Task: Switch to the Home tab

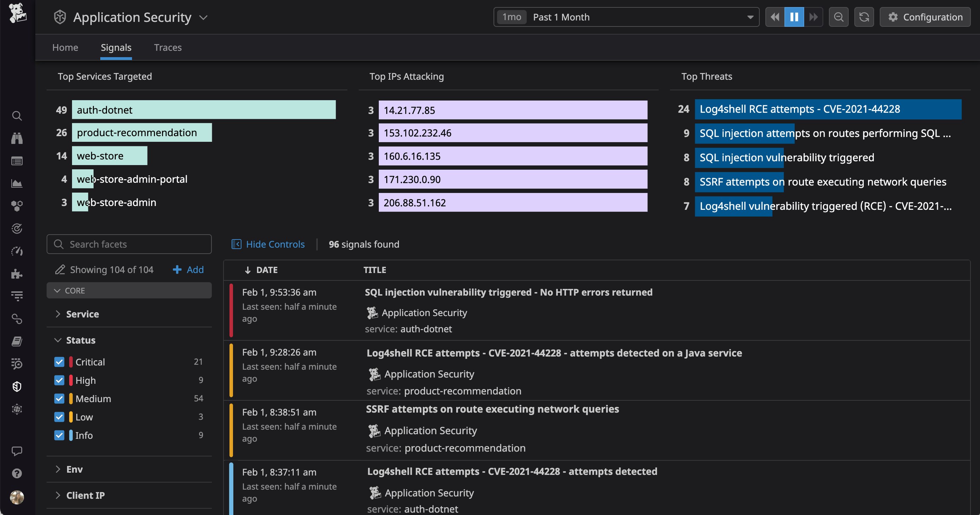Action: [65, 48]
